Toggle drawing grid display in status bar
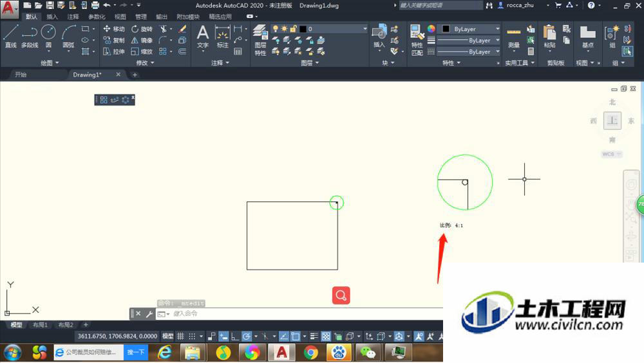The image size is (644, 363). 181,337
